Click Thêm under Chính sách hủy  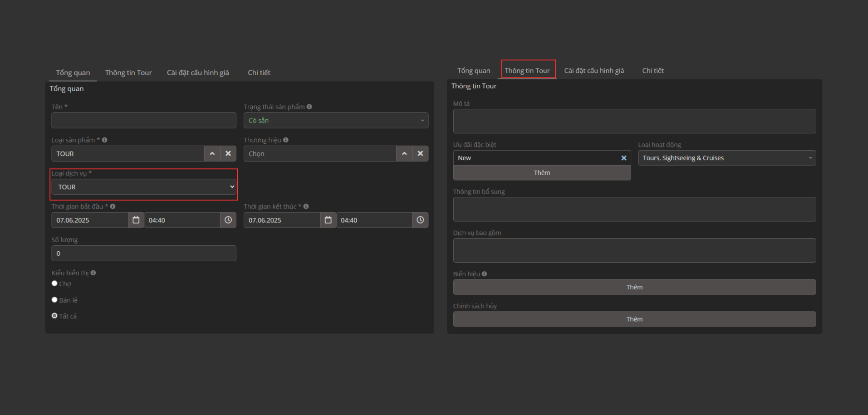634,319
